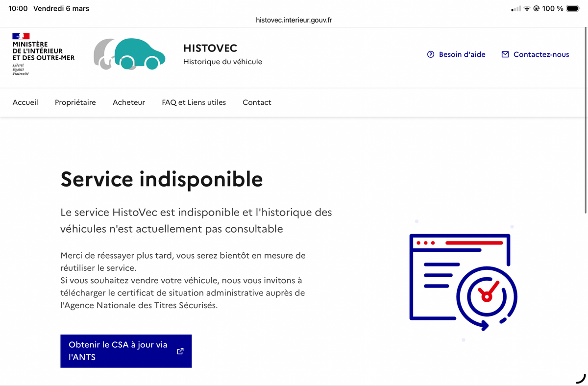Click the HistoVec car logo

click(x=129, y=54)
